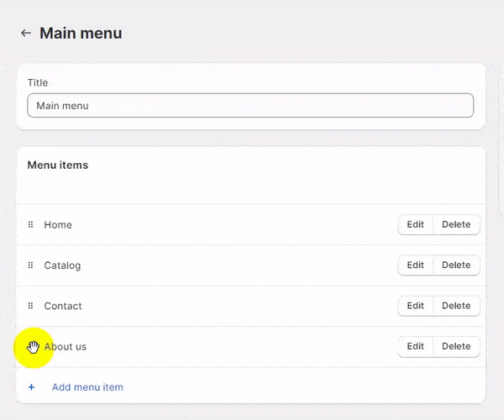Edit the Contact menu item
This screenshot has height=420, width=504.
point(415,306)
